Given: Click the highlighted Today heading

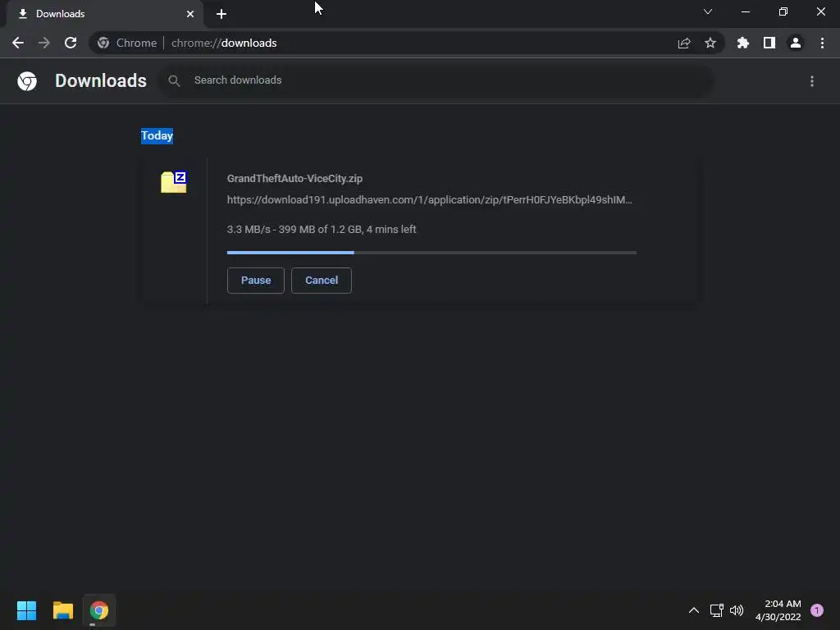Looking at the screenshot, I should click(x=157, y=135).
